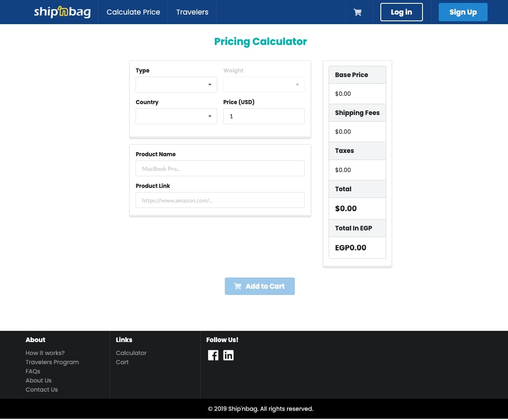Screen dimensions: 508x420
Task: Open the Country dropdown
Action: [176, 116]
